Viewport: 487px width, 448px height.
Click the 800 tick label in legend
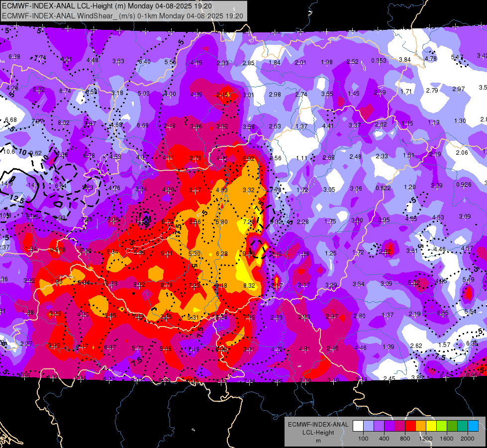point(405,439)
